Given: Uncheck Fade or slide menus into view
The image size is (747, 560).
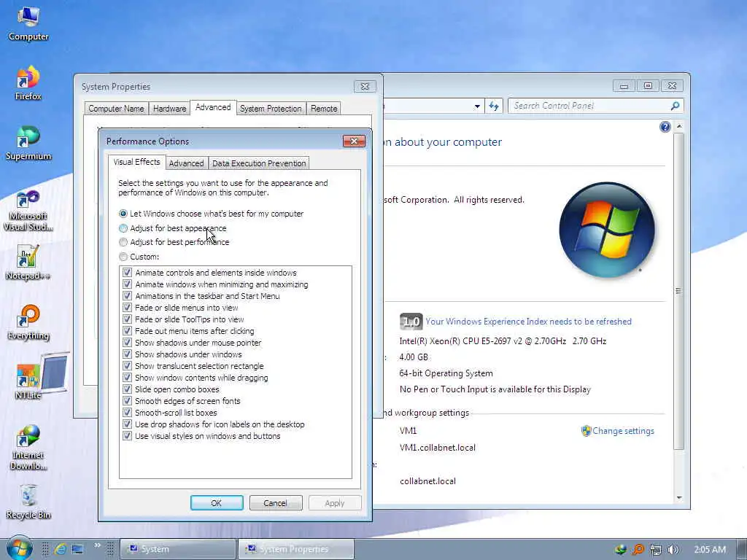Looking at the screenshot, I should (127, 308).
